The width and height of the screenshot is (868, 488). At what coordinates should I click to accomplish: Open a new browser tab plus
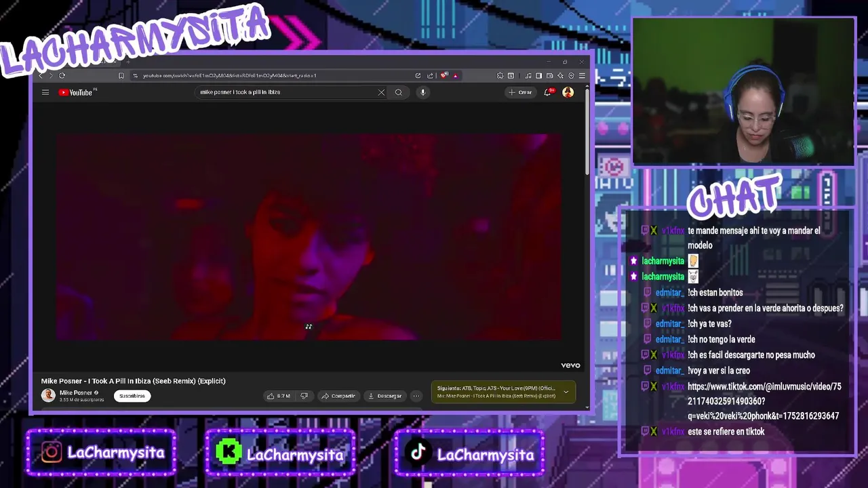coord(127,62)
